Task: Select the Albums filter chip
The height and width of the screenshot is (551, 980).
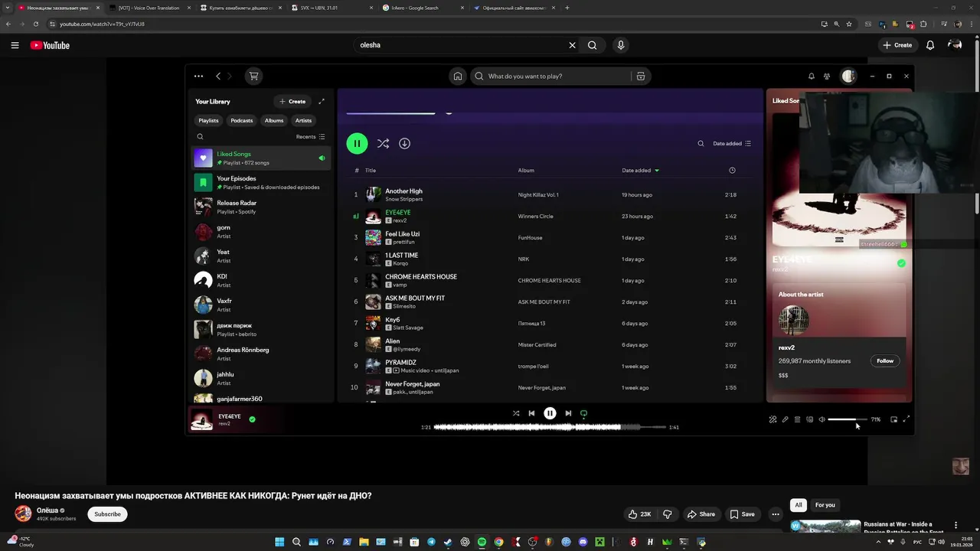Action: click(x=274, y=120)
